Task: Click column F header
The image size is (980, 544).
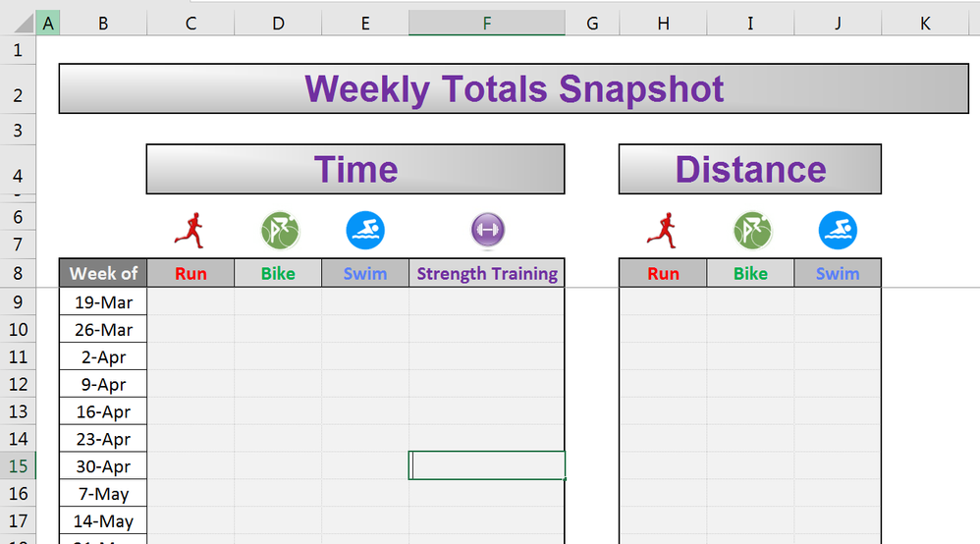Action: coord(487,24)
